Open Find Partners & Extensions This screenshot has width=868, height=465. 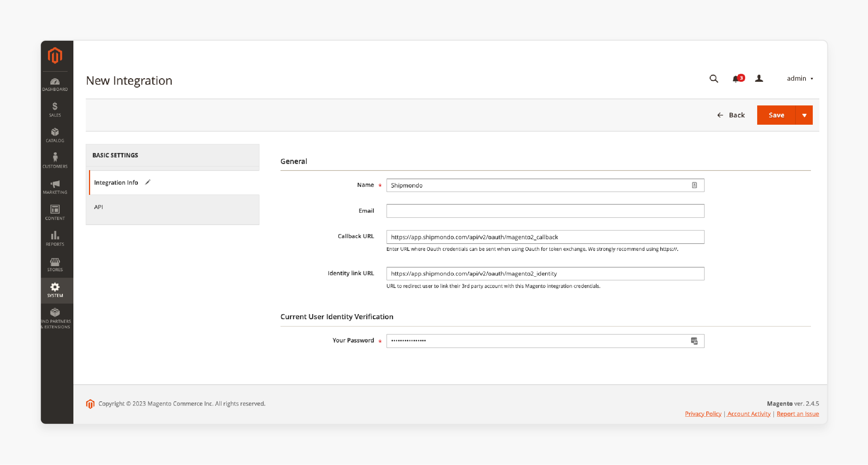tap(55, 318)
